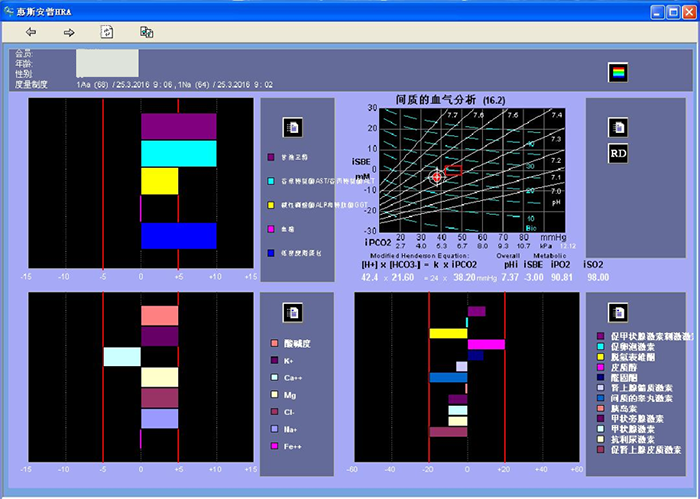Image resolution: width=700 pixels, height=499 pixels.
Task: Click the 甲状腺激素 legend label
Action: 633,429
